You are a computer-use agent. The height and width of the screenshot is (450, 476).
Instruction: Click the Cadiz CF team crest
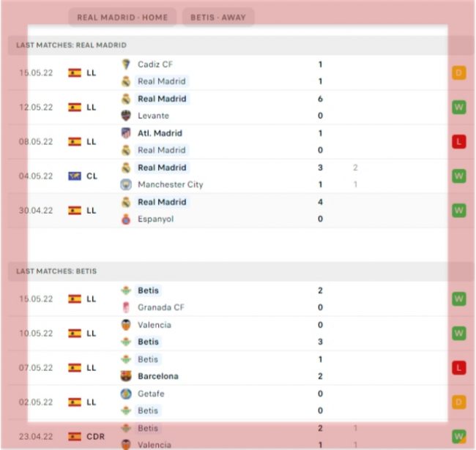point(126,64)
